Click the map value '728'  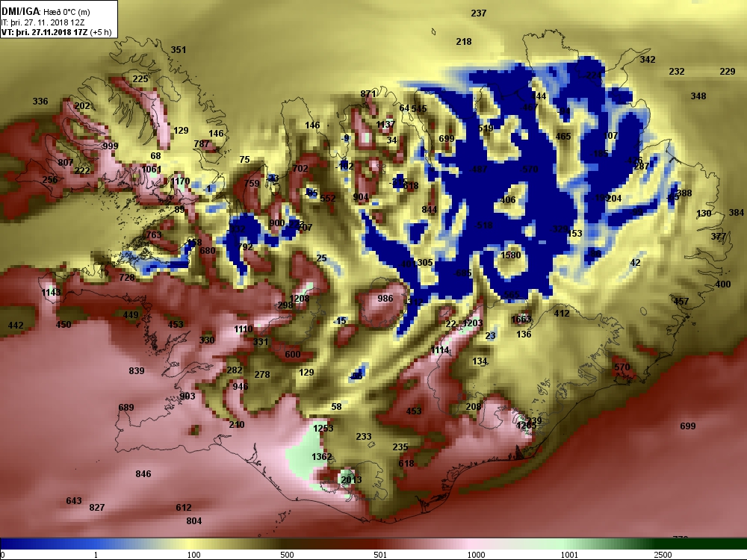(x=127, y=278)
